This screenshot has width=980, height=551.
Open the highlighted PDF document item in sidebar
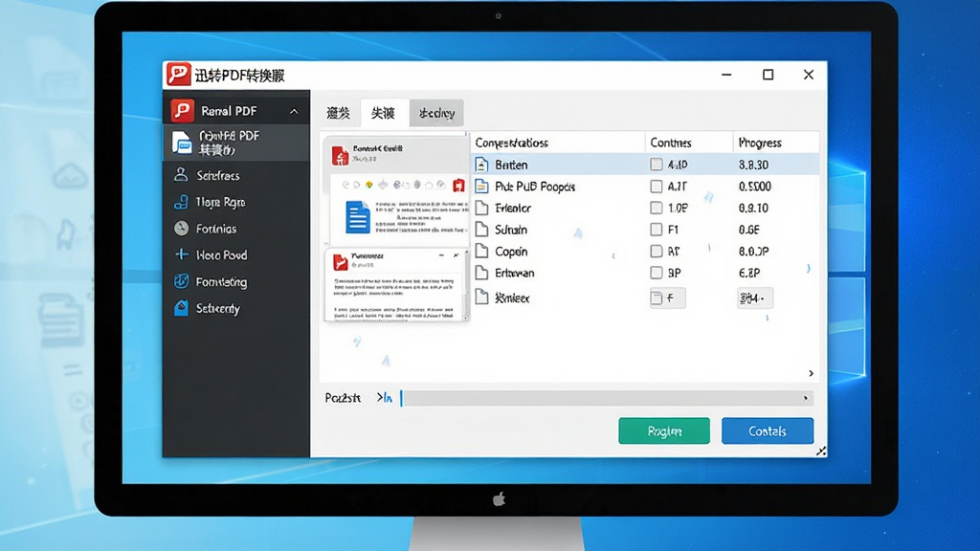pyautogui.click(x=236, y=143)
